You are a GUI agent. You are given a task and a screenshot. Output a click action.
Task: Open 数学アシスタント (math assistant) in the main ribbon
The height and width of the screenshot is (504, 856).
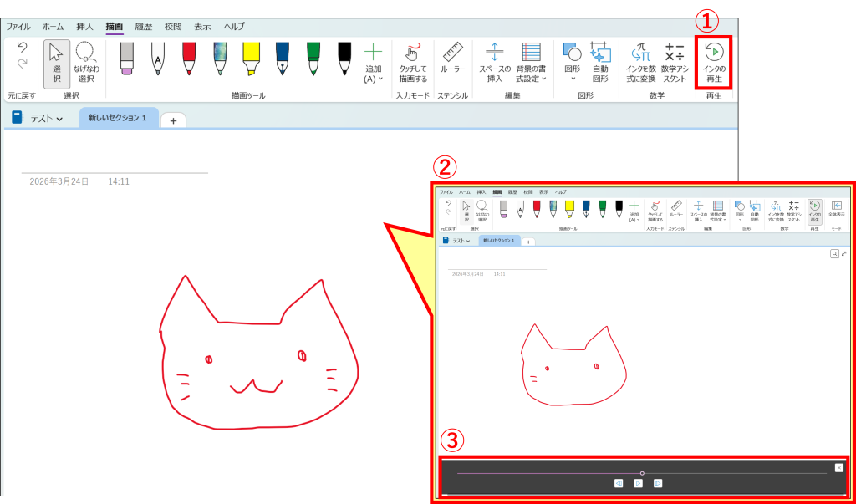coord(675,63)
